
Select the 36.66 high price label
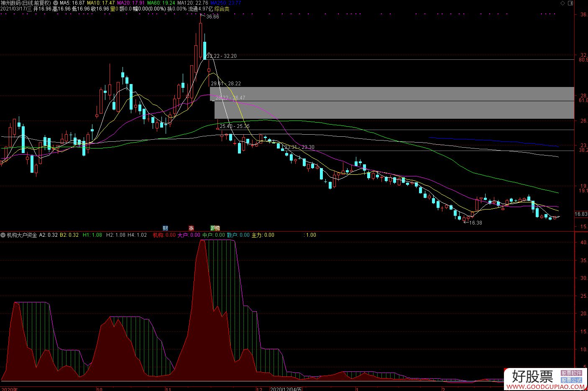(x=212, y=17)
